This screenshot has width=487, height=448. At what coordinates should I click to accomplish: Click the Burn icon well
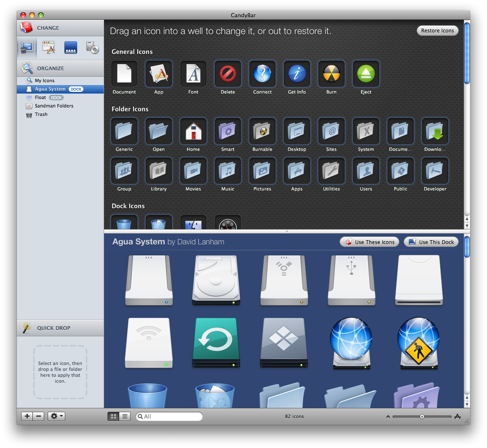pos(331,74)
